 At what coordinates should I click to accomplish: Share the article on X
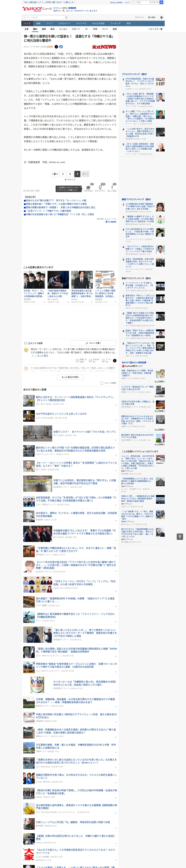click(x=56, y=47)
